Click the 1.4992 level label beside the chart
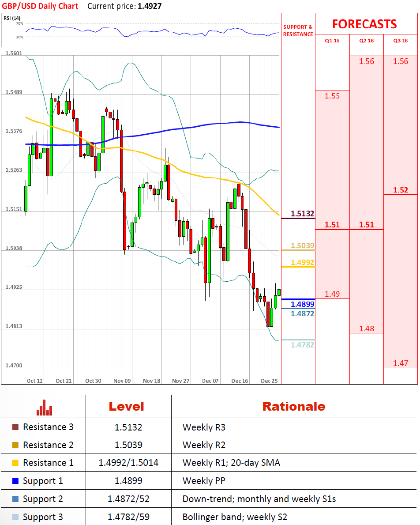Screen dimensions: 420x525 (x=302, y=262)
